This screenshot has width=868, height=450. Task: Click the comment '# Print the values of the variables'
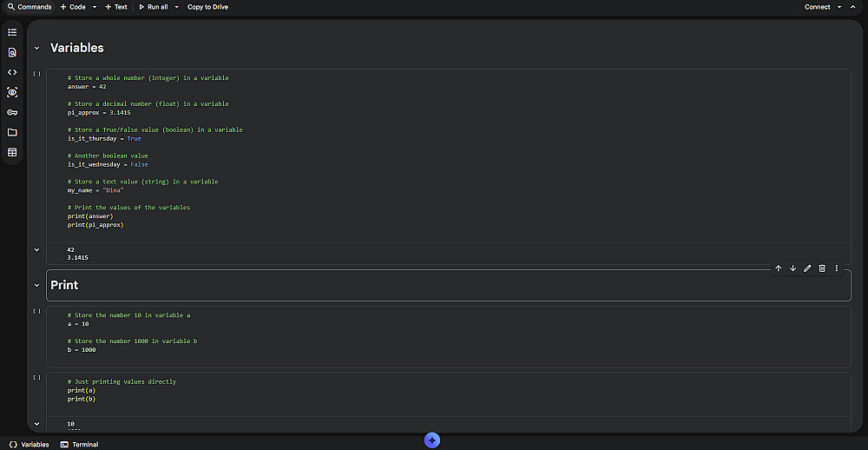(129, 208)
